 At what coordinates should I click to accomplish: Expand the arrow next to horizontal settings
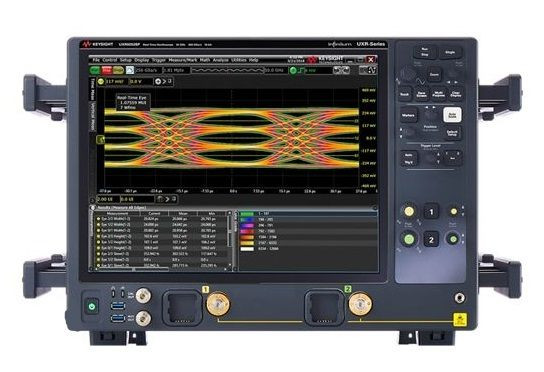[167, 199]
